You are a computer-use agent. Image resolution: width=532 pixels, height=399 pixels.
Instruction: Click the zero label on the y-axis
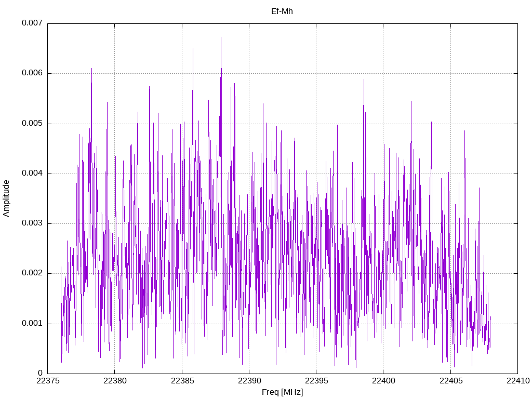click(41, 373)
